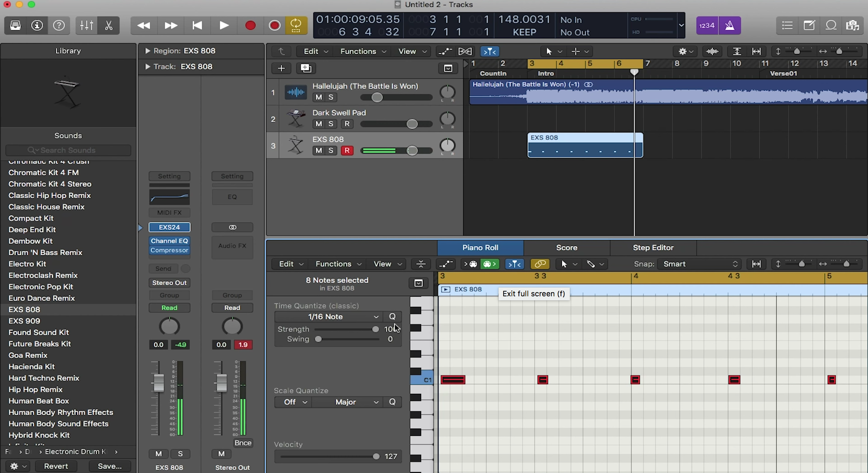Click the Score tab
The width and height of the screenshot is (868, 473).
566,247
